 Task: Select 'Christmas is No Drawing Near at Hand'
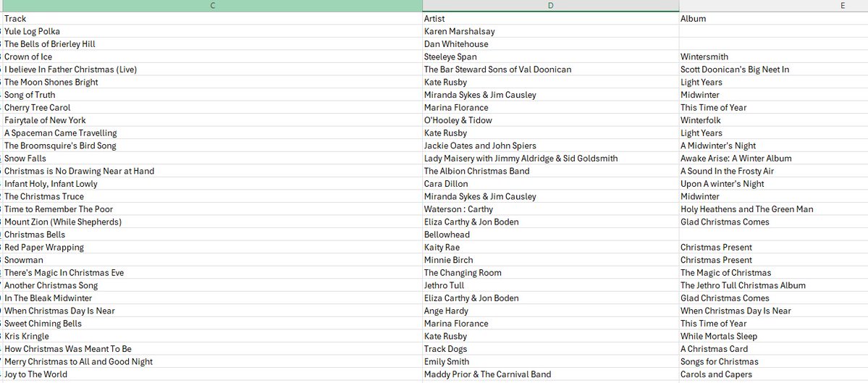pyautogui.click(x=213, y=171)
